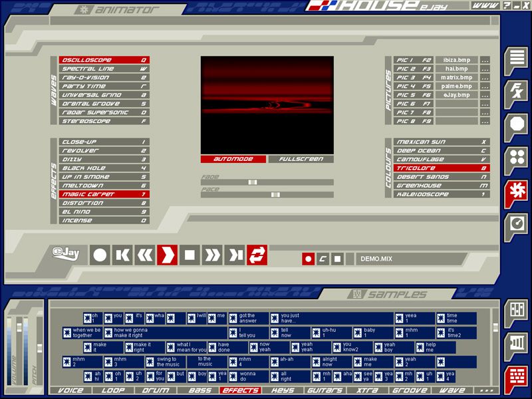This screenshot has width=532, height=399.
Task: Open the FX panel from right sidebar
Action: point(515,92)
